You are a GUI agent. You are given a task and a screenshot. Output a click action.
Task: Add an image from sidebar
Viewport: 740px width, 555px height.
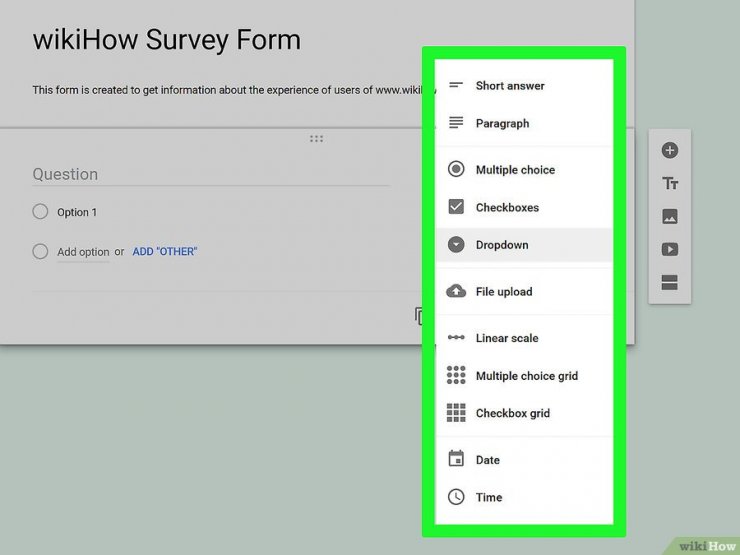click(x=670, y=216)
